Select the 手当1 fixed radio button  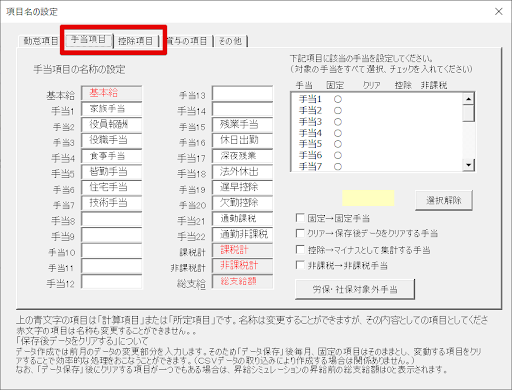pos(338,99)
